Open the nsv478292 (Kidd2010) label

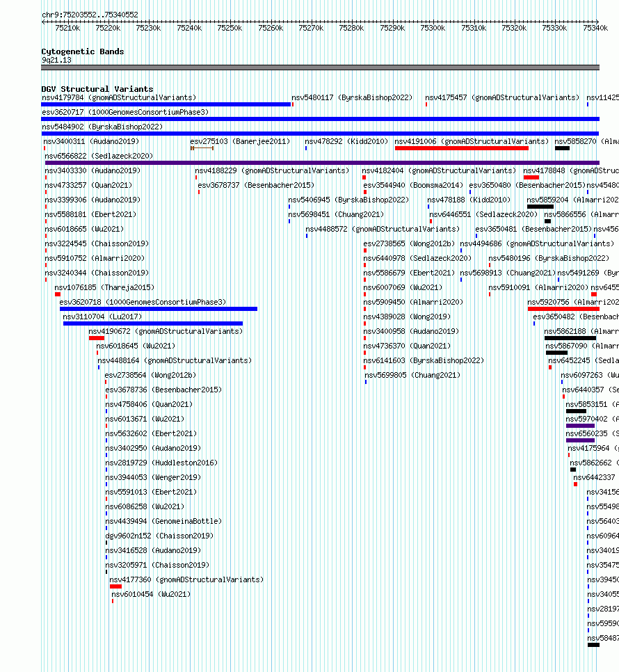point(346,141)
